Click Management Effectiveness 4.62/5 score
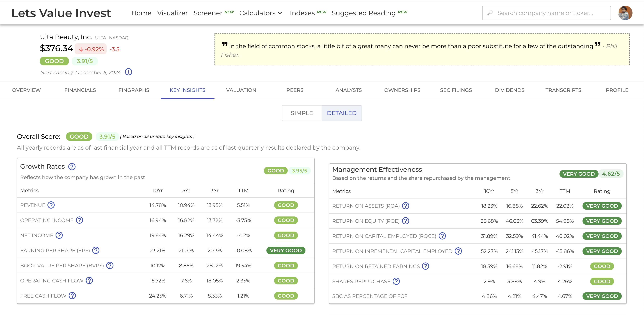Viewport: 644px width, 315px height. [611, 174]
